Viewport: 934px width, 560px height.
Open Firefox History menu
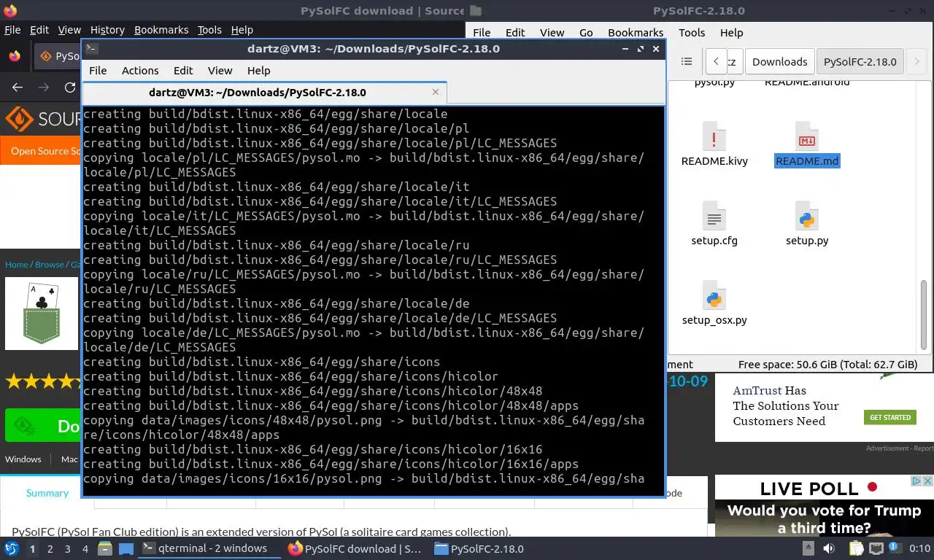(107, 30)
